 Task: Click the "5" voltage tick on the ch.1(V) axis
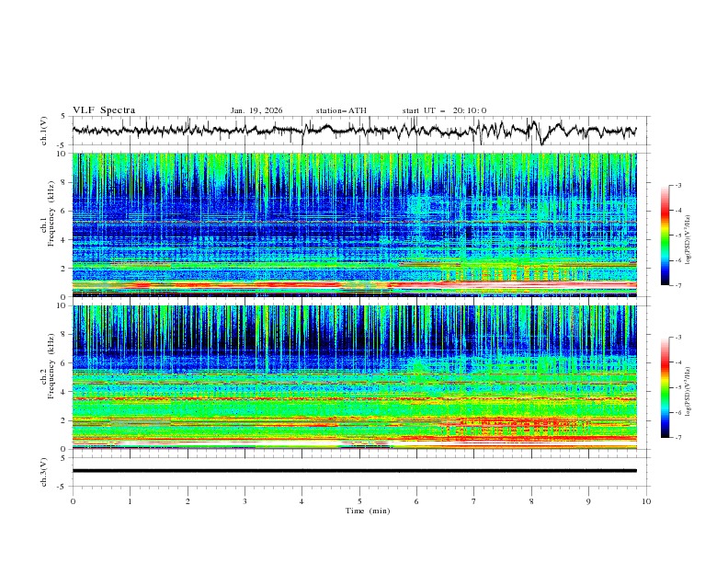(63, 117)
